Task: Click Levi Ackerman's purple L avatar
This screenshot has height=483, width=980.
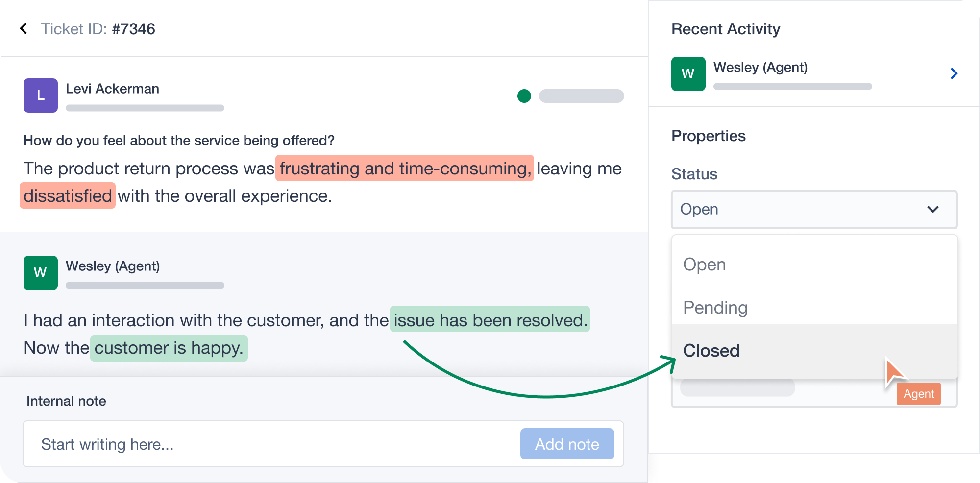Action: 41,96
